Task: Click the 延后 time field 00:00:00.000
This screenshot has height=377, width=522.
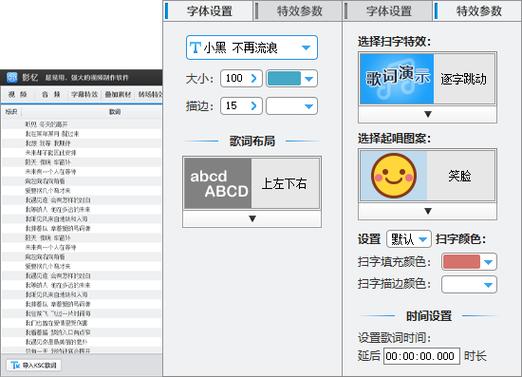Action: tap(421, 356)
